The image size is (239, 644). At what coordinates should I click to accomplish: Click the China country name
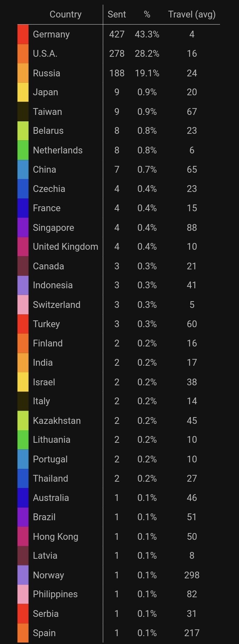(44, 169)
